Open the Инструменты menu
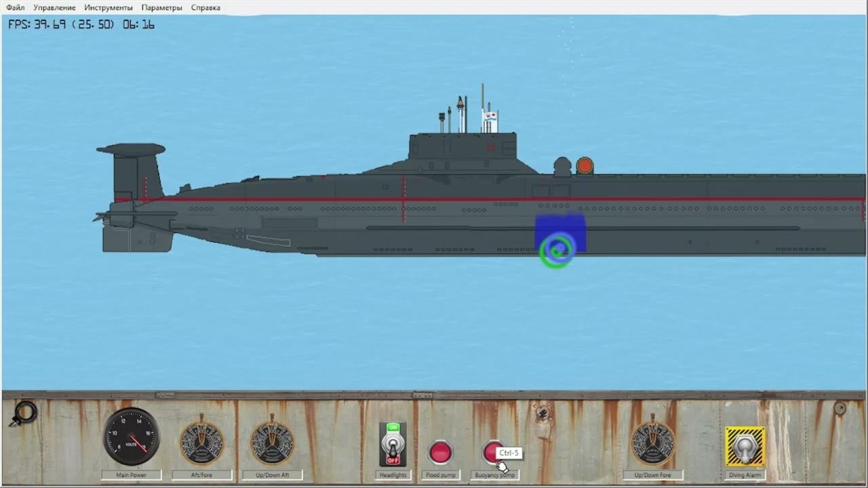The image size is (868, 488). click(108, 7)
